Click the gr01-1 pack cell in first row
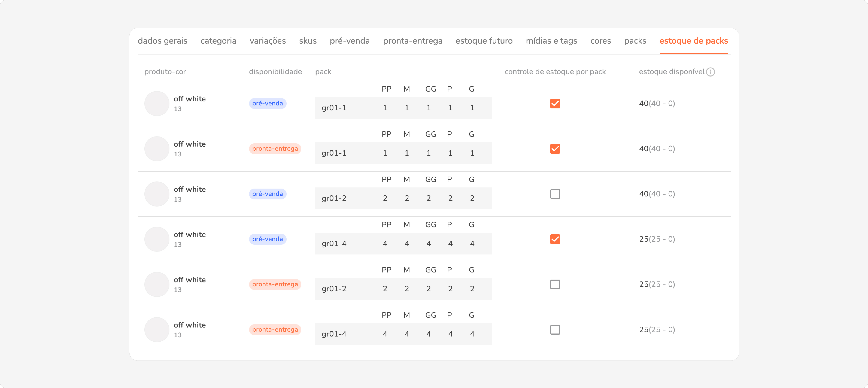The width and height of the screenshot is (868, 388). 334,108
